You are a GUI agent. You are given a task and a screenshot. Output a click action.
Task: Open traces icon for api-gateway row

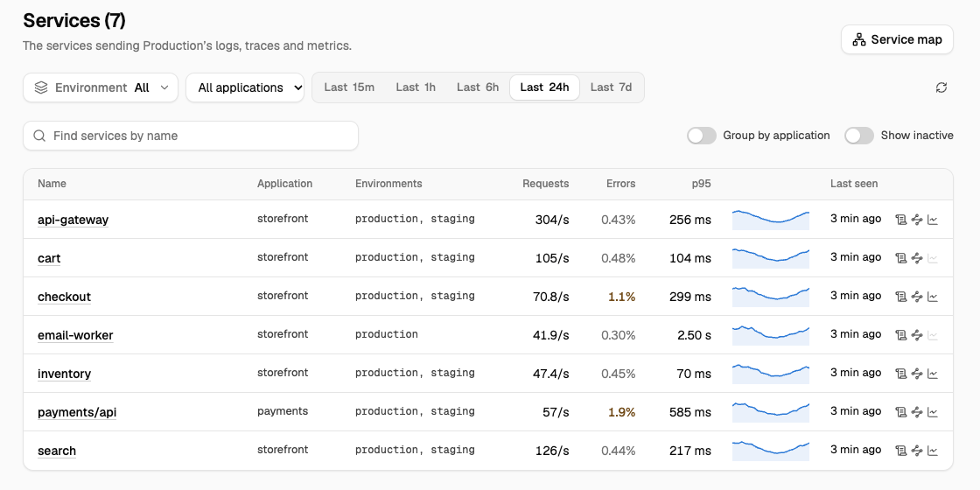pos(917,220)
